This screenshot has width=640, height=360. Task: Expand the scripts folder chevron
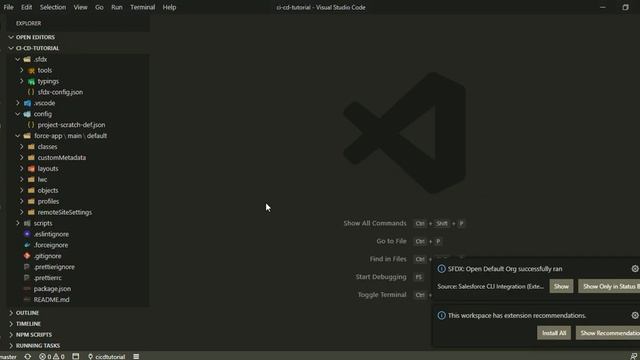(18, 223)
